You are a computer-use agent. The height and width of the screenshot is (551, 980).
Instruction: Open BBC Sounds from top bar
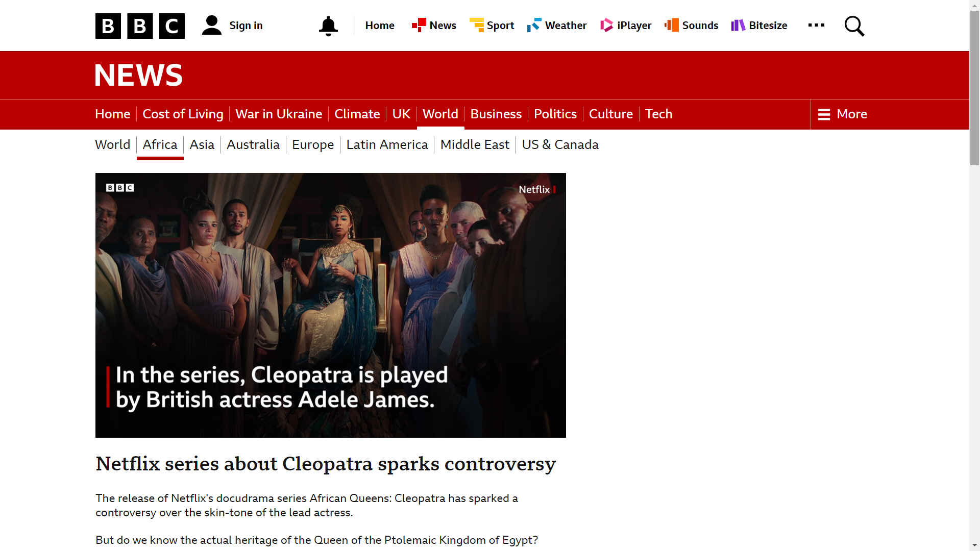(691, 25)
